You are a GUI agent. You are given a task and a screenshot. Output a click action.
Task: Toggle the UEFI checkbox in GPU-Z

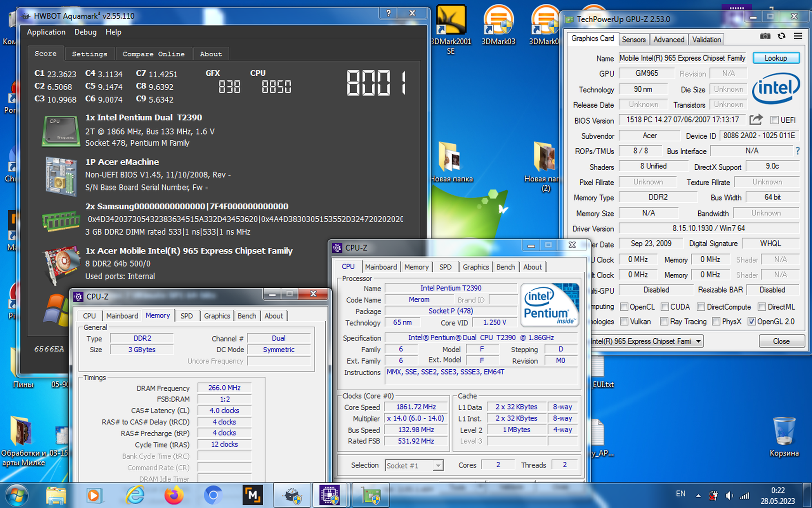click(x=774, y=120)
